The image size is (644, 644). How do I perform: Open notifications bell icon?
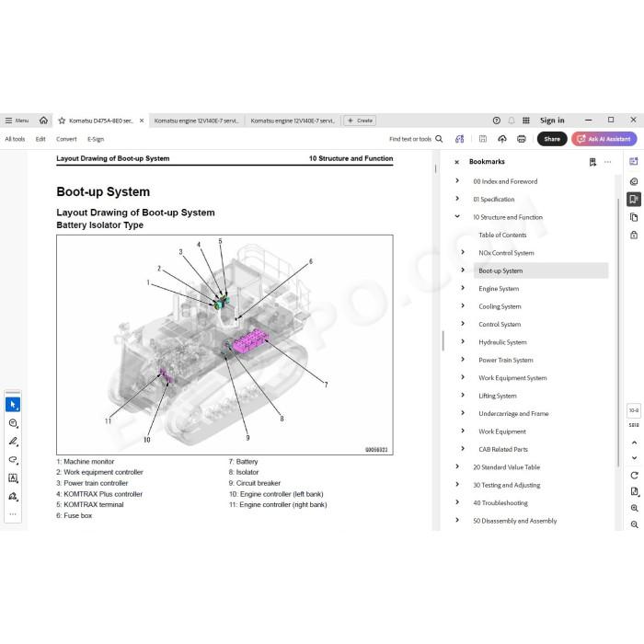(512, 121)
